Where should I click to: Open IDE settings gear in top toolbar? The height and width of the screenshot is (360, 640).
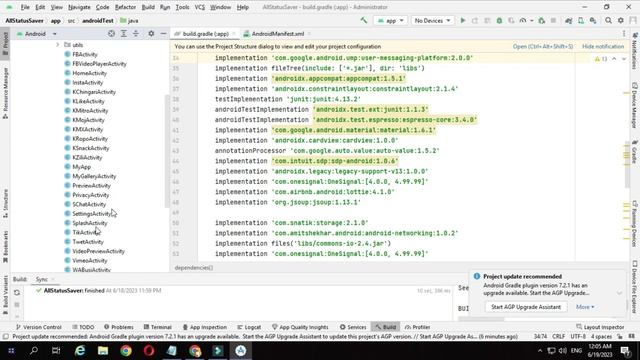click(620, 20)
